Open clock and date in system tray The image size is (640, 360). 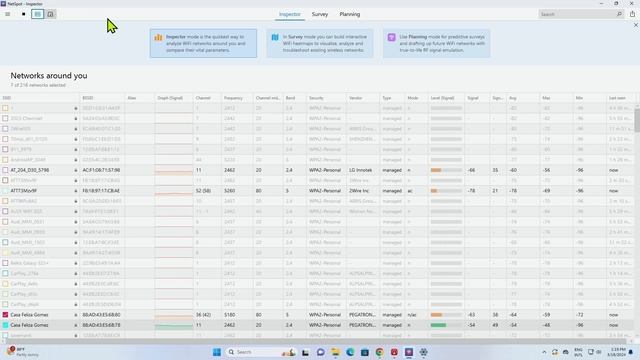[615, 352]
